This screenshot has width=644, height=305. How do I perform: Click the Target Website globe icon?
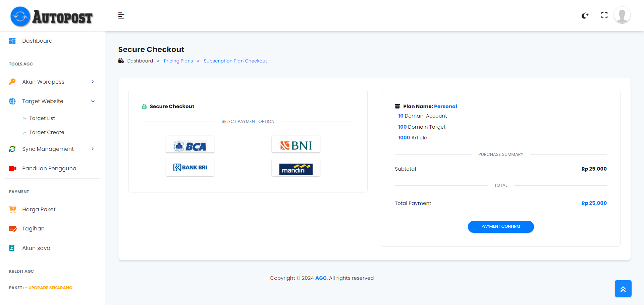12,101
